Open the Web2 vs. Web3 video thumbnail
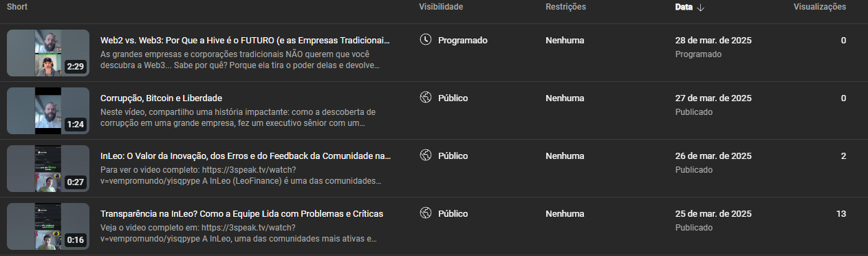The height and width of the screenshot is (256, 868). click(48, 53)
